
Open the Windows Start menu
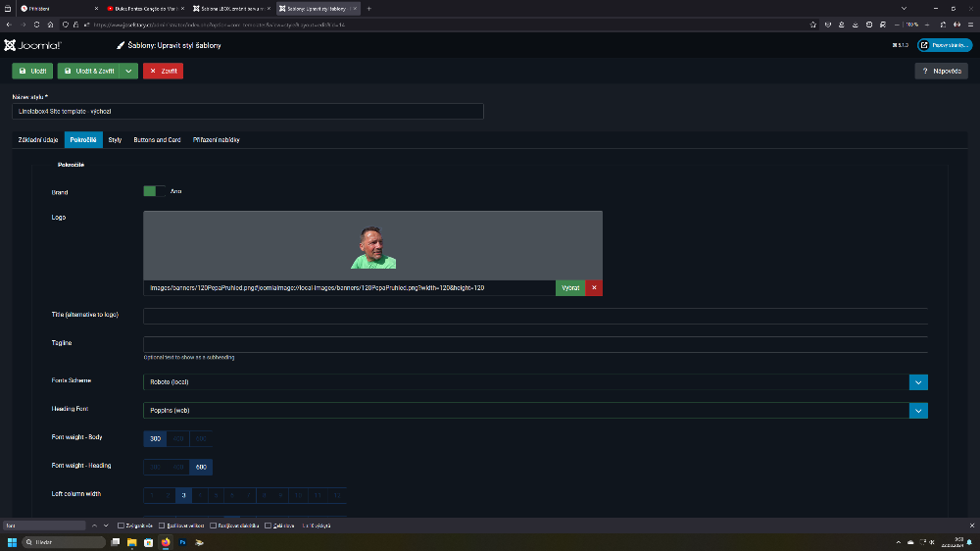click(13, 542)
